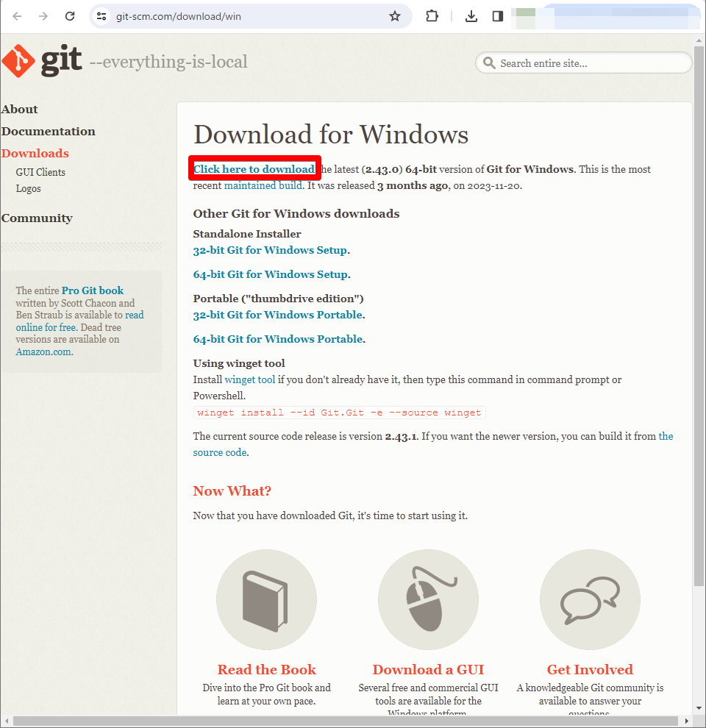Download 32-bit Git for Windows Portable
Viewport: 706px width, 728px height.
point(278,315)
